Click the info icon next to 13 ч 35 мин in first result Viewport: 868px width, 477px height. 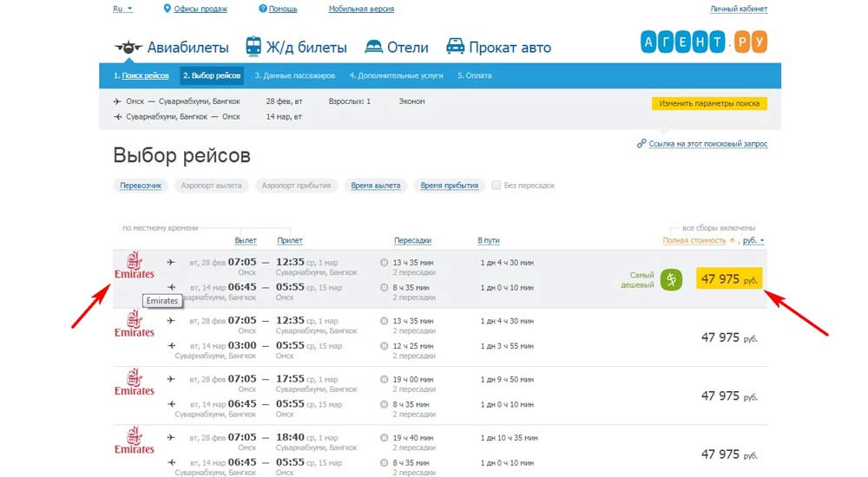click(384, 262)
